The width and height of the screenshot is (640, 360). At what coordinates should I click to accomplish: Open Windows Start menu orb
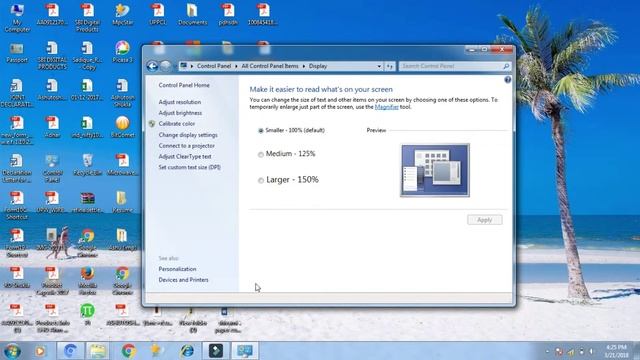coord(13,351)
